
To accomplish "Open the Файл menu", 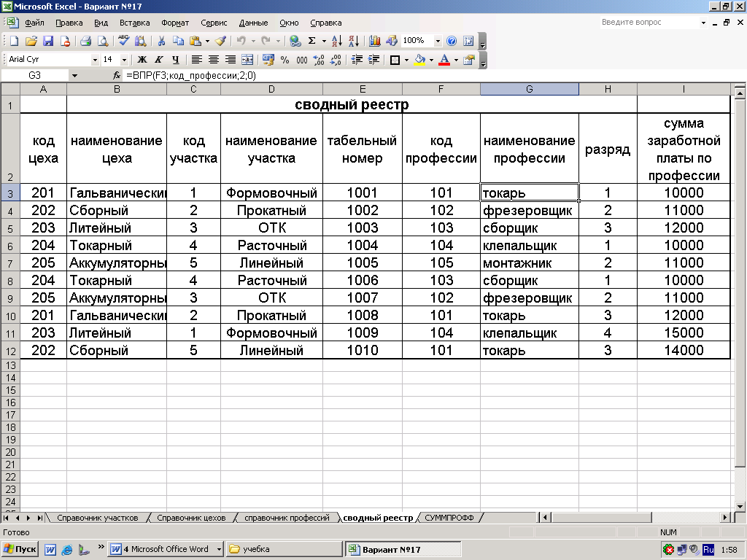I will [34, 23].
